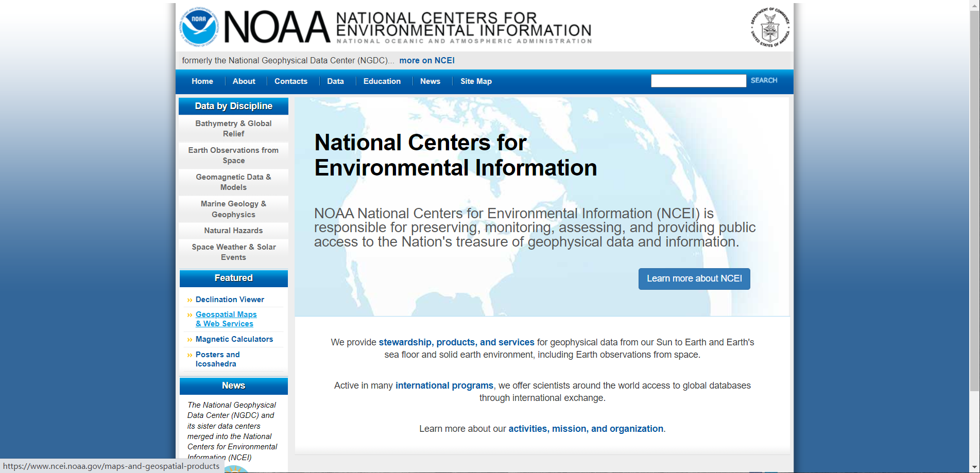Open the Declination Viewer featured link
The width and height of the screenshot is (980, 473).
(x=230, y=300)
